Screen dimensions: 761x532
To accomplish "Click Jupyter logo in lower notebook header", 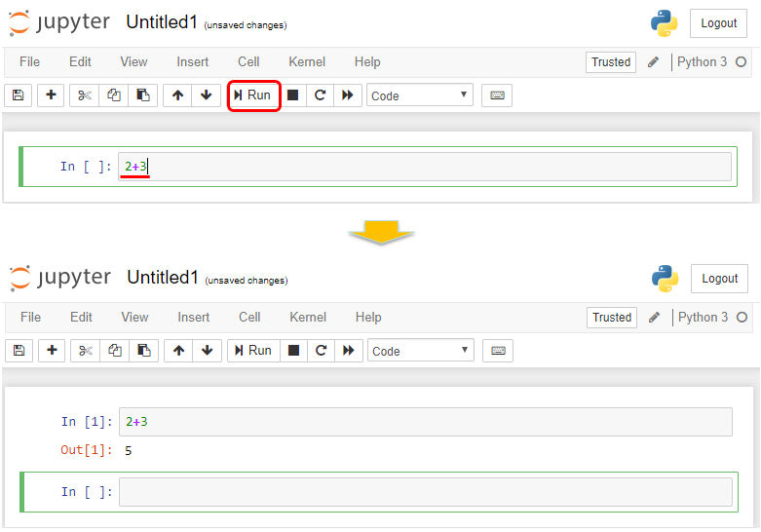I will (x=60, y=278).
